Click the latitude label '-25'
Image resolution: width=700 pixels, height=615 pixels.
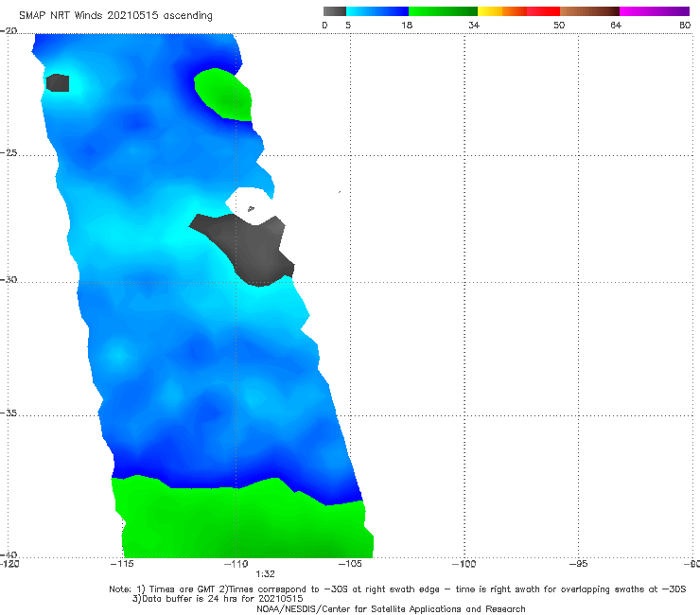pyautogui.click(x=9, y=152)
